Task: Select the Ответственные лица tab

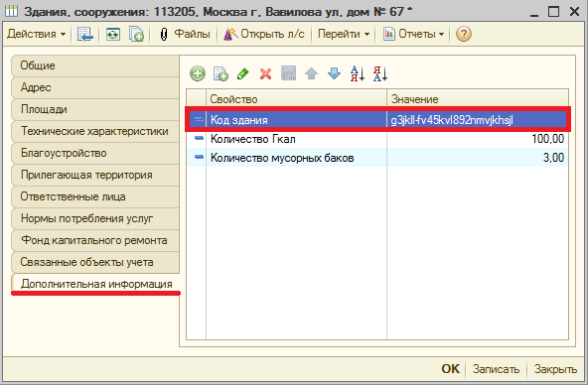Action: click(95, 196)
